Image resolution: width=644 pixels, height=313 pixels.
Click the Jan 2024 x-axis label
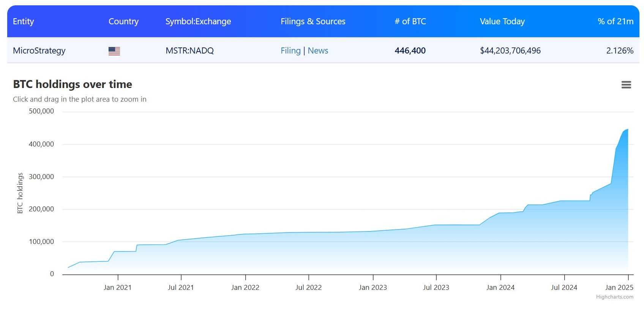[x=500, y=288]
